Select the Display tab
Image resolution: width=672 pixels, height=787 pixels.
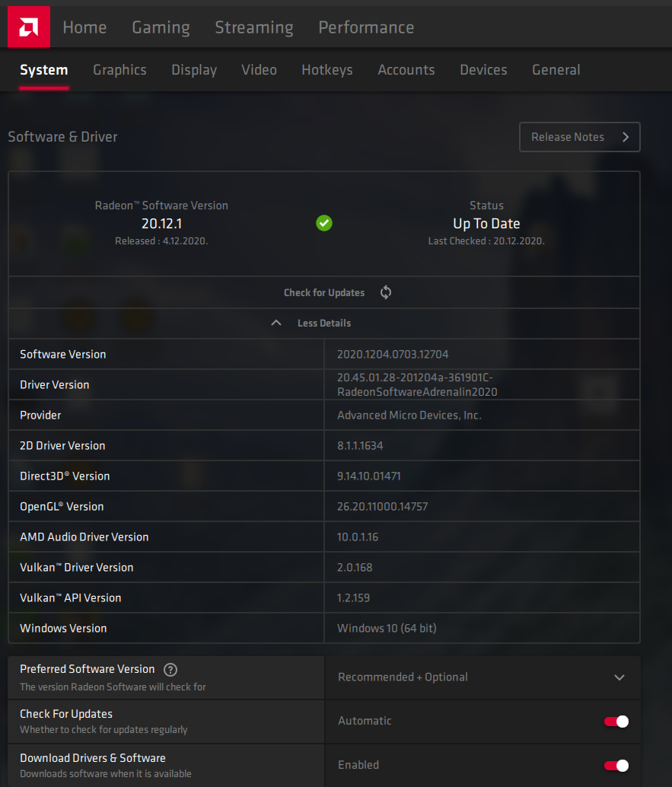pyautogui.click(x=194, y=70)
